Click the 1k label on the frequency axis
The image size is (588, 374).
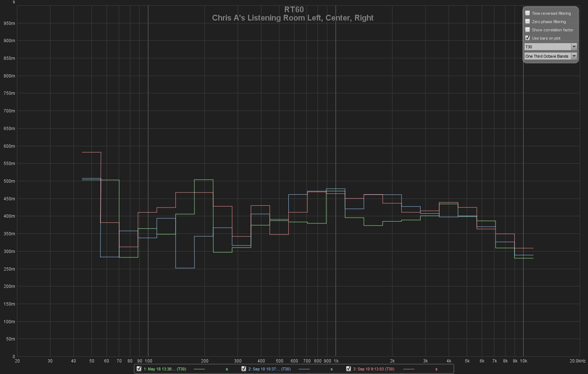336,361
